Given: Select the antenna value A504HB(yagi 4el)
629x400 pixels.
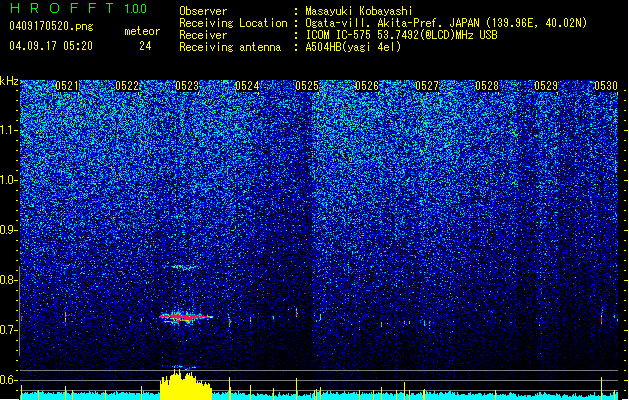Looking at the screenshot, I should pos(353,47).
